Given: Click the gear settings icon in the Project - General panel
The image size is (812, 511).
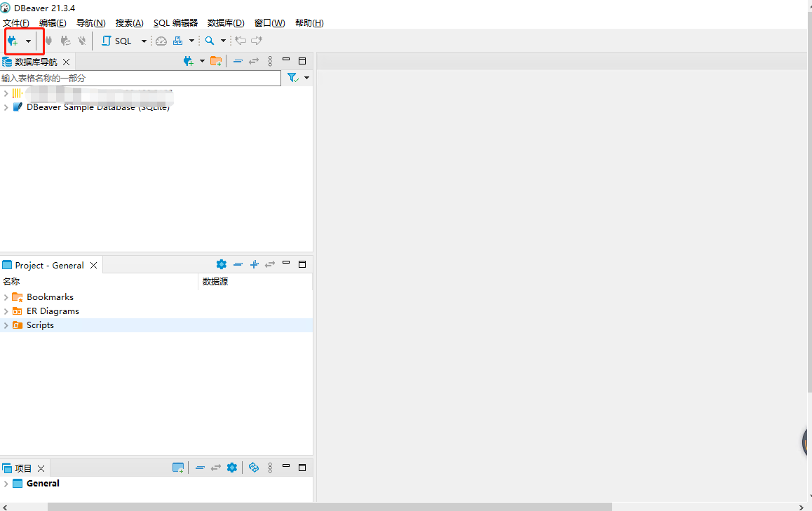Looking at the screenshot, I should [x=221, y=264].
